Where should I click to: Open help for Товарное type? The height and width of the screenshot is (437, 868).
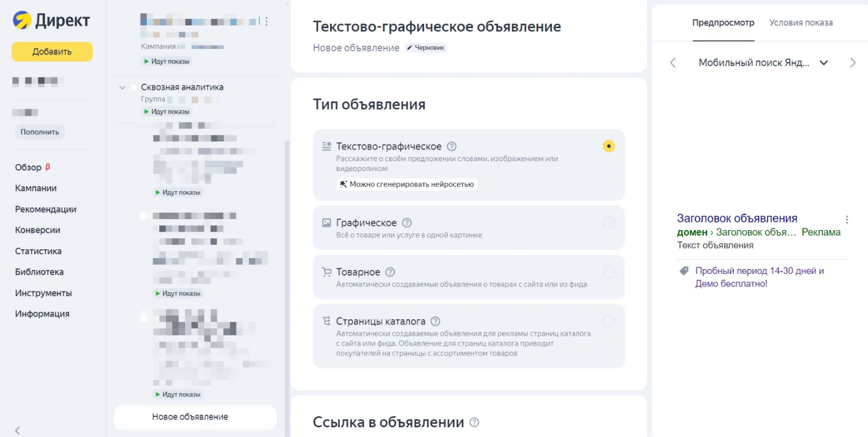point(390,272)
